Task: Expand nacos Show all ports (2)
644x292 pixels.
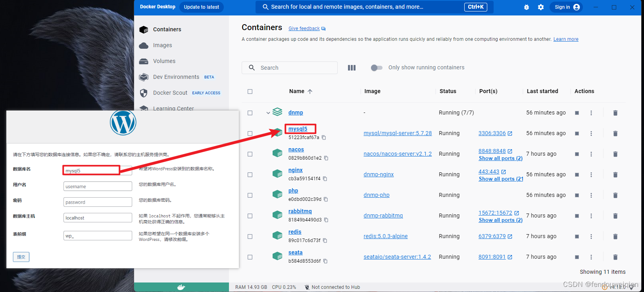Action: 500,158
